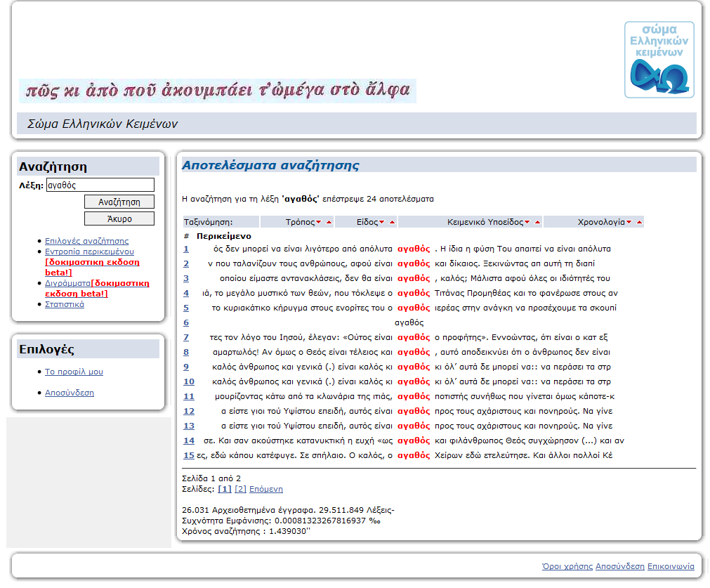Open result number 6
Screen dimensions: 710x588
point(186,322)
